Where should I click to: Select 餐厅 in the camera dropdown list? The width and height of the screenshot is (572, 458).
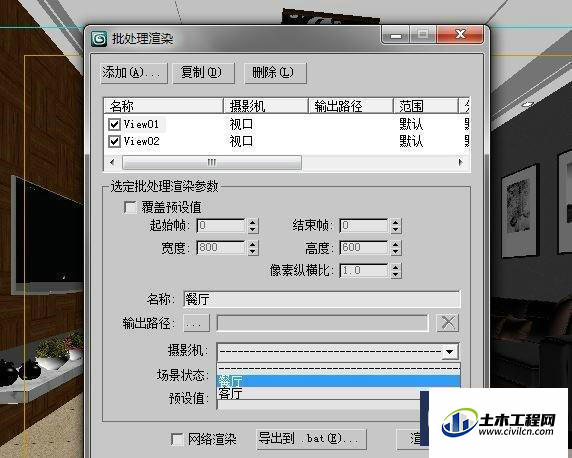click(x=338, y=381)
